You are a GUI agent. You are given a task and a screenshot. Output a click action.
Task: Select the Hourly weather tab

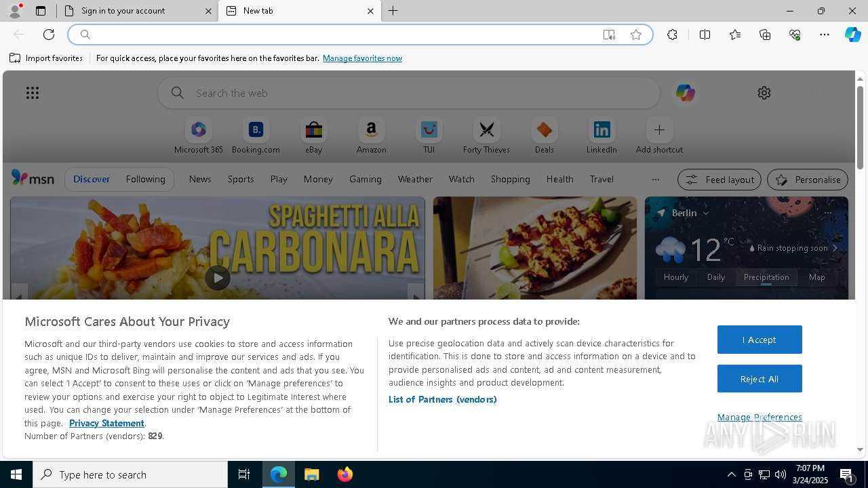point(676,277)
